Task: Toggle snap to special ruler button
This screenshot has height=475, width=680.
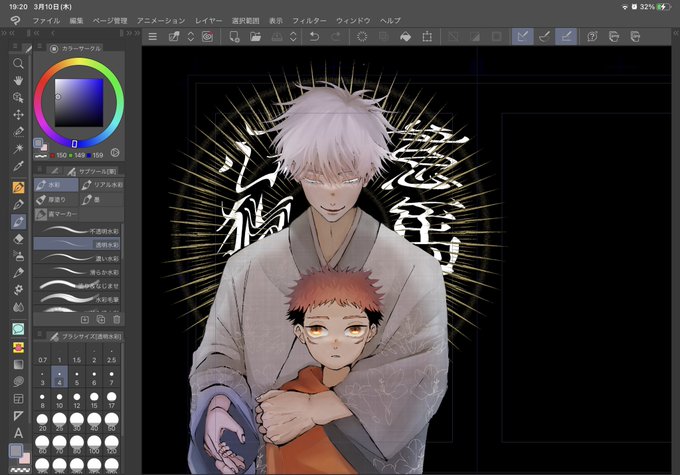Action: [x=544, y=37]
